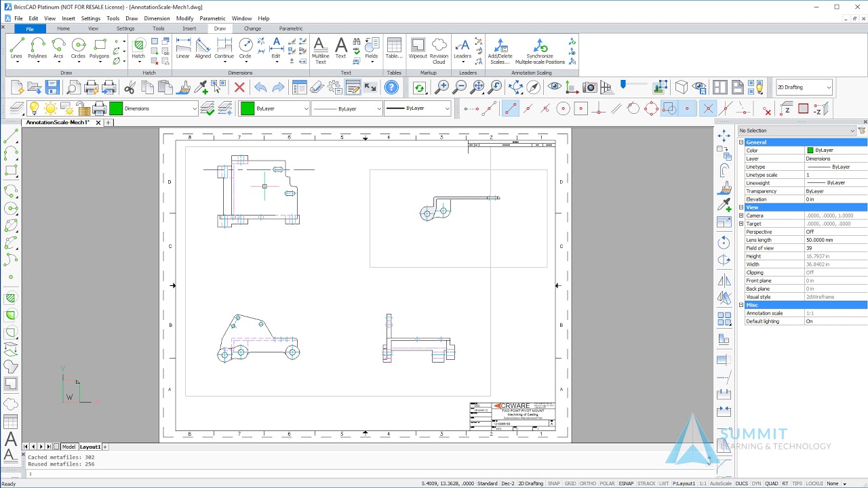Click the Cut scissors icon
The image size is (868, 488).
(130, 87)
